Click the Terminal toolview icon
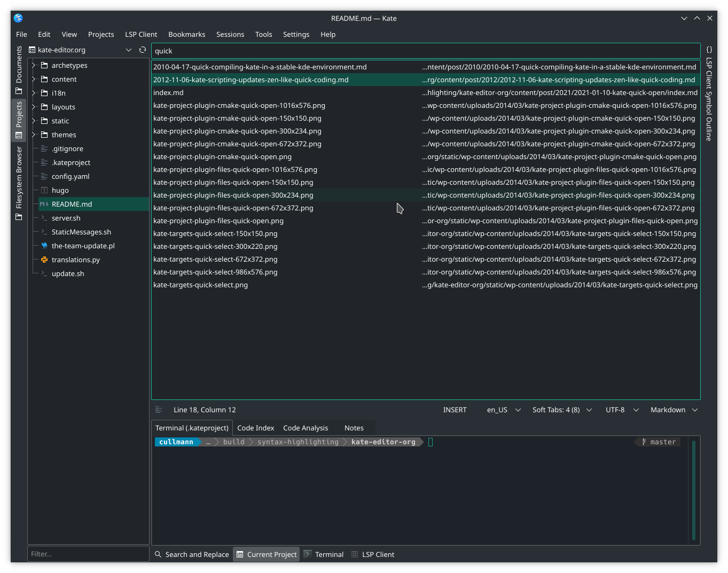This screenshot has height=573, width=728. (x=308, y=554)
